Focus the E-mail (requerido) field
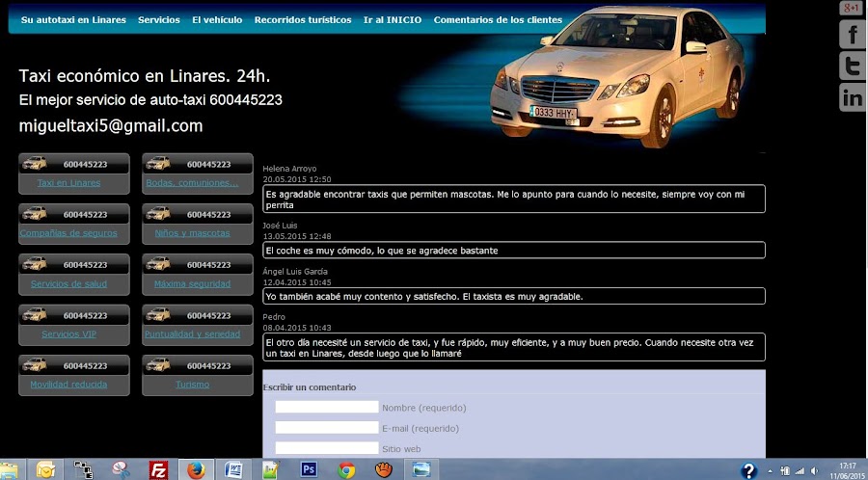The width and height of the screenshot is (868, 480). 327,427
